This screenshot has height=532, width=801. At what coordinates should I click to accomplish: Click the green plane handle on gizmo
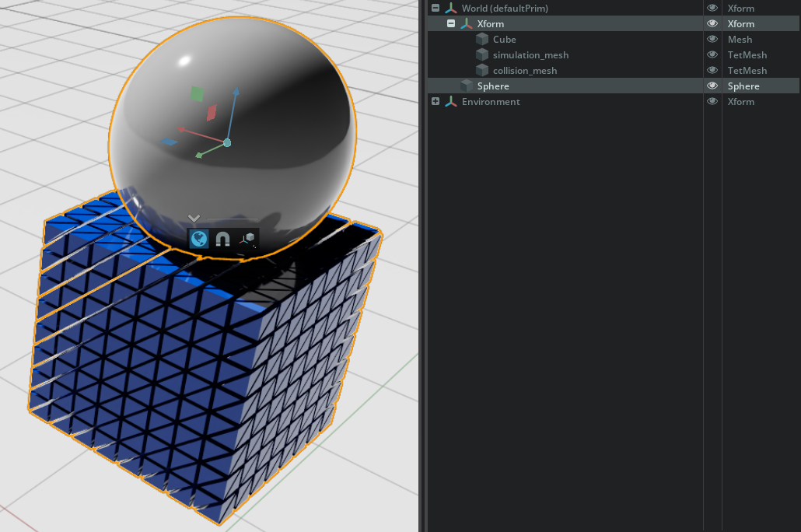pyautogui.click(x=197, y=94)
